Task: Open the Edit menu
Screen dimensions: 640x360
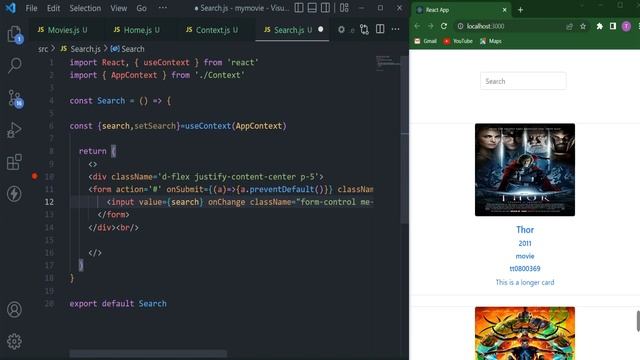Action: [53, 8]
